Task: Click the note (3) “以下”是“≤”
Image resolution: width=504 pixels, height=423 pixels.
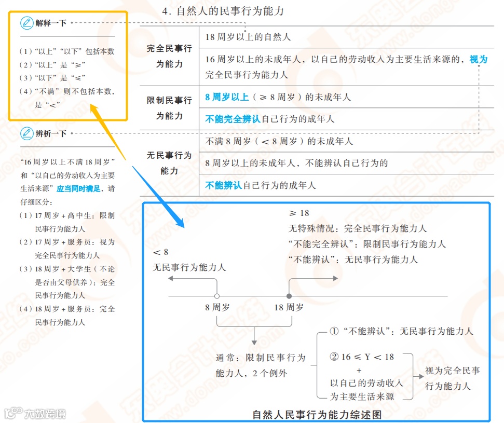Action: pos(52,78)
